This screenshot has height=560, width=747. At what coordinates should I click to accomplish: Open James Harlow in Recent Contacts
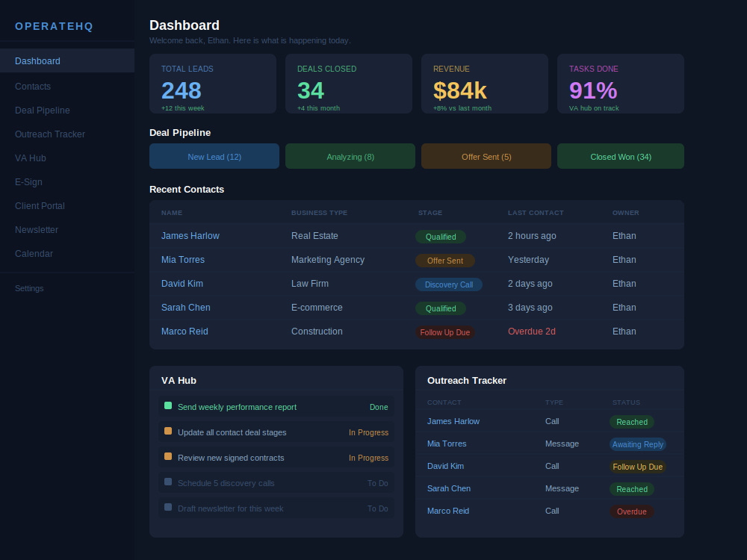pyautogui.click(x=190, y=236)
